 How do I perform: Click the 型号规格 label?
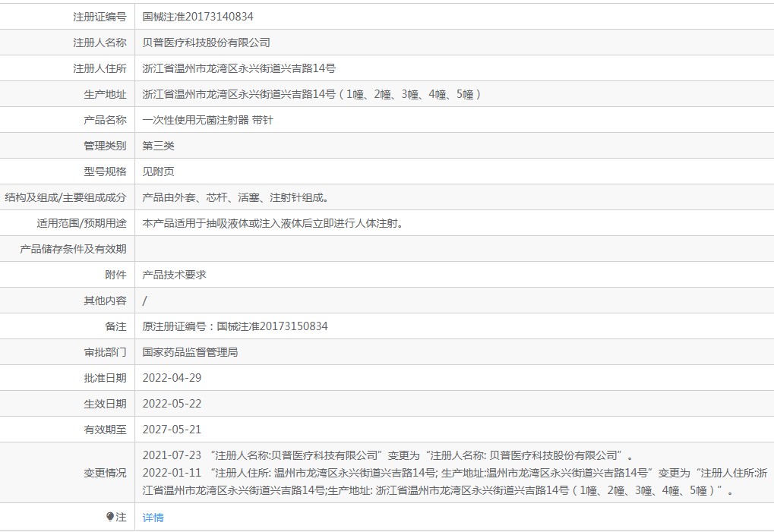[x=105, y=172]
